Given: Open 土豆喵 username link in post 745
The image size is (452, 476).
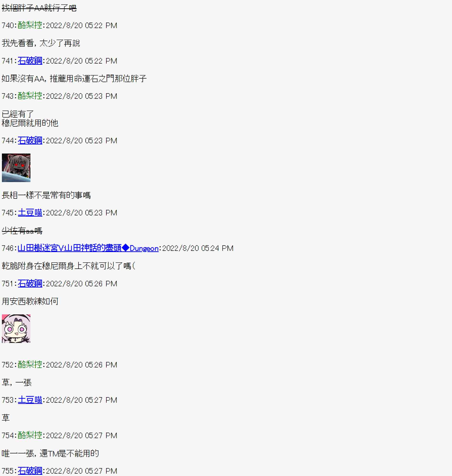Looking at the screenshot, I should tap(30, 213).
